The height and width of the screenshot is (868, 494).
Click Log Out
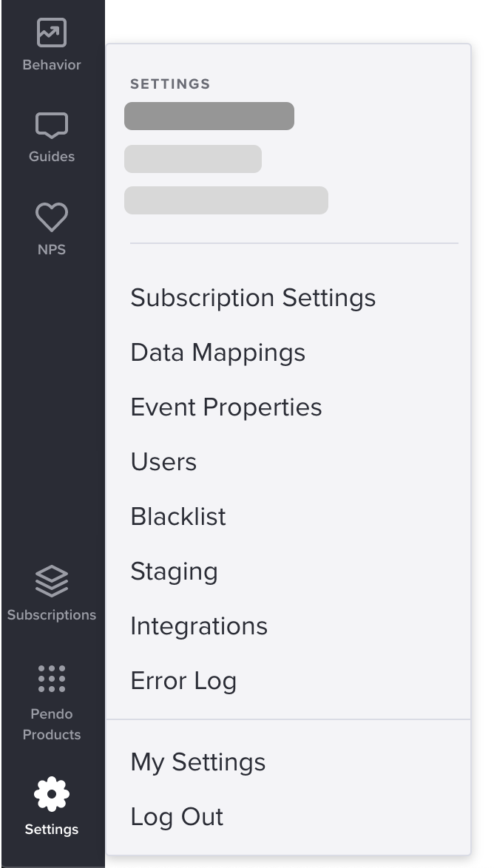coord(177,817)
